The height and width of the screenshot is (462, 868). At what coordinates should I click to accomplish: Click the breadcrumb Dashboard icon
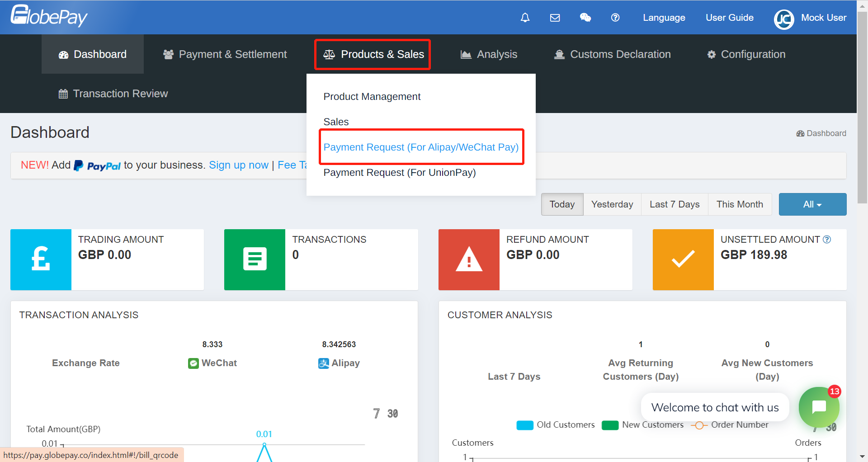(800, 133)
